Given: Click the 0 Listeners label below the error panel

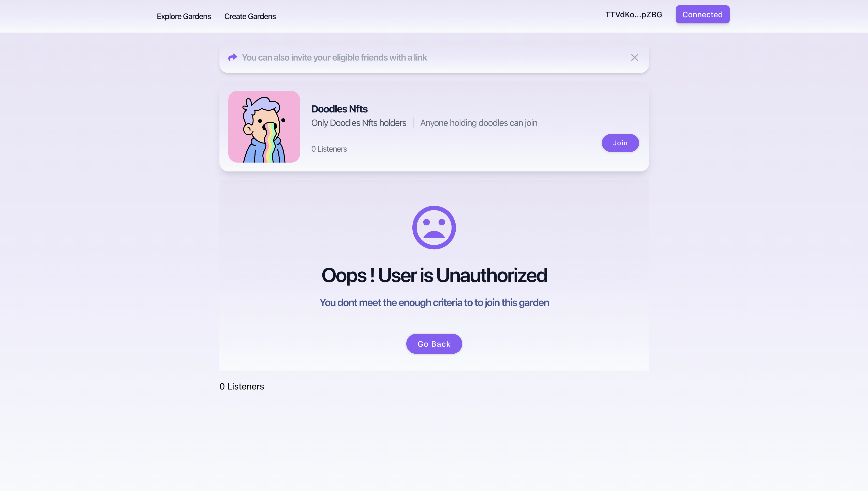Looking at the screenshot, I should (x=242, y=386).
